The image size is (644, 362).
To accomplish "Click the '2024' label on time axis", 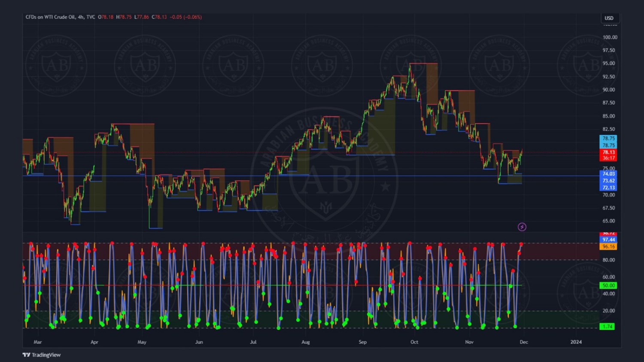I will (x=576, y=342).
